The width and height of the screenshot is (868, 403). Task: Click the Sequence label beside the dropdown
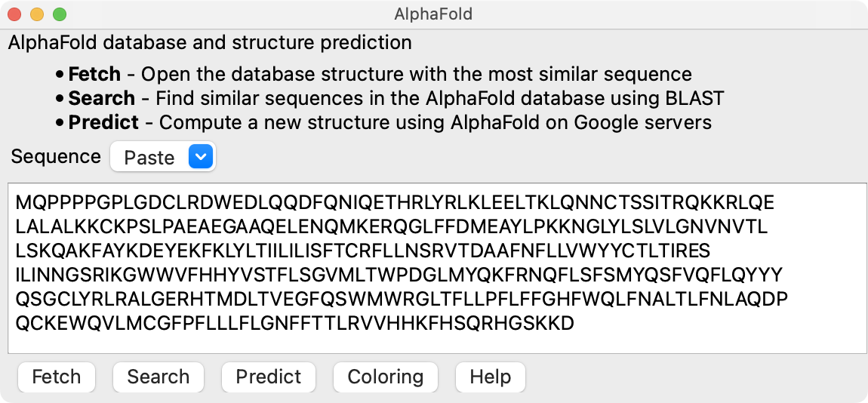click(56, 157)
